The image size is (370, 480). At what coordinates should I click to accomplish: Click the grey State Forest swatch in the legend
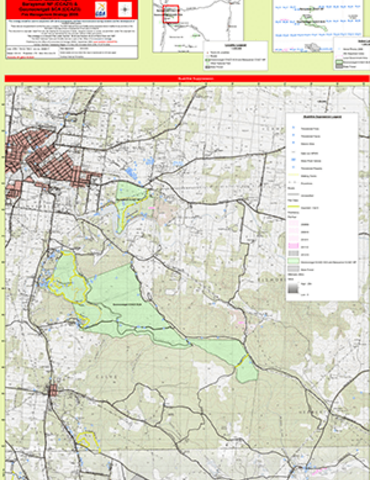[293, 269]
